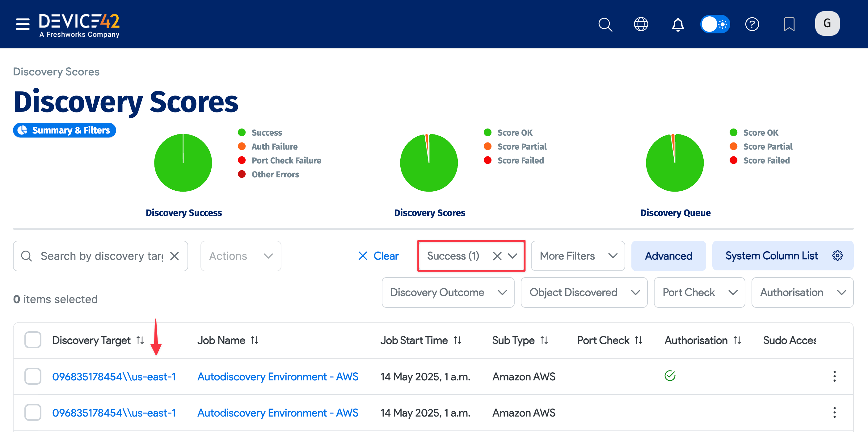The width and height of the screenshot is (868, 432).
Task: Click the Advanced button
Action: [x=668, y=256]
